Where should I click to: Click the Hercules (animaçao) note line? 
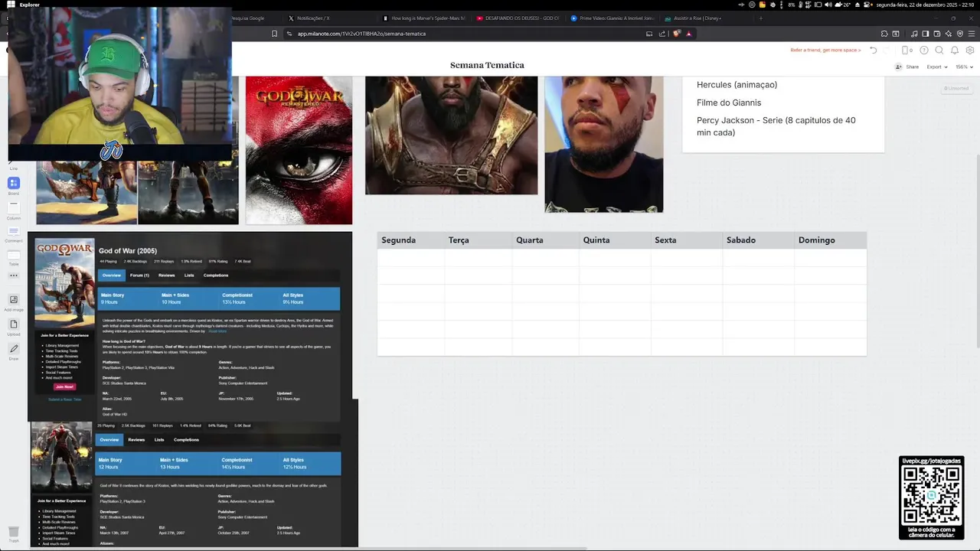tap(737, 85)
